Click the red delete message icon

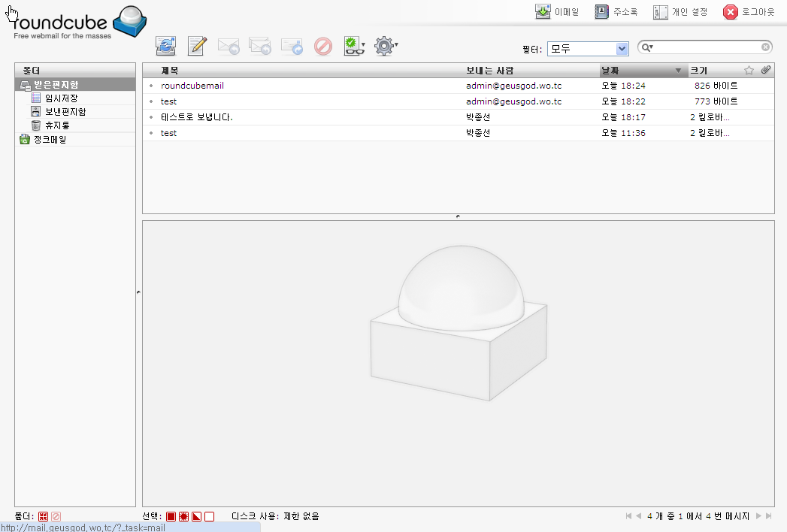(x=323, y=47)
